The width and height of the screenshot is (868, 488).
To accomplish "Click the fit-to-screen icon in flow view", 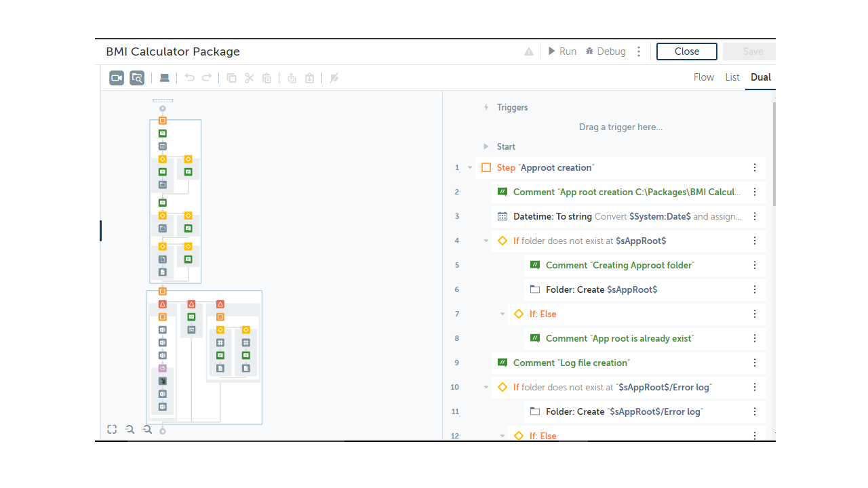I will coord(112,429).
